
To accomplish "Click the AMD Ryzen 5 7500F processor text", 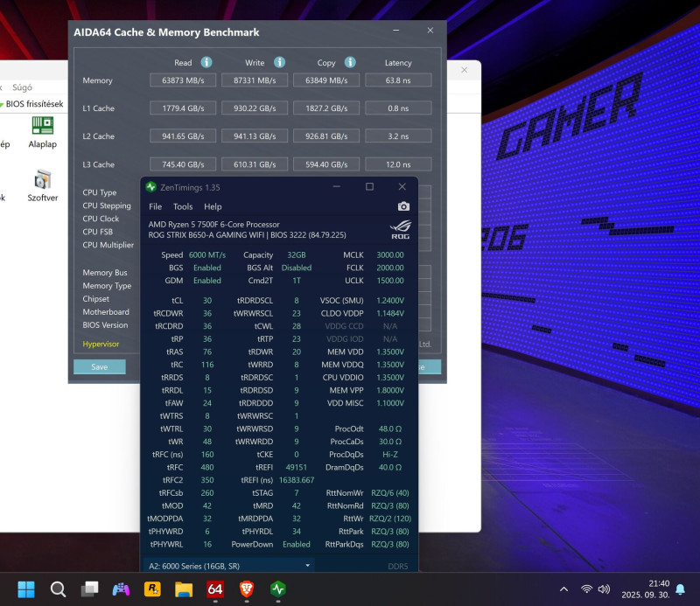I will pos(213,225).
